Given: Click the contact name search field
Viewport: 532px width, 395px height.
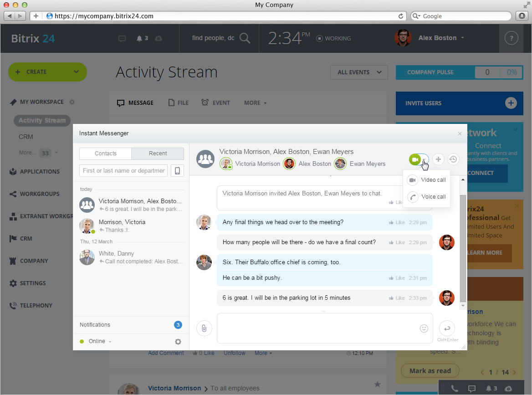Looking at the screenshot, I should [123, 171].
